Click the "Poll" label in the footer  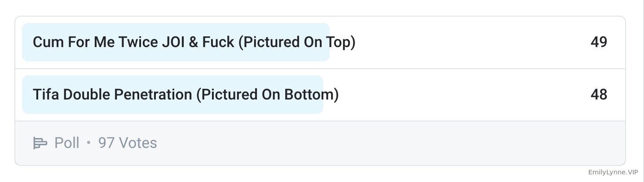pyautogui.click(x=67, y=143)
